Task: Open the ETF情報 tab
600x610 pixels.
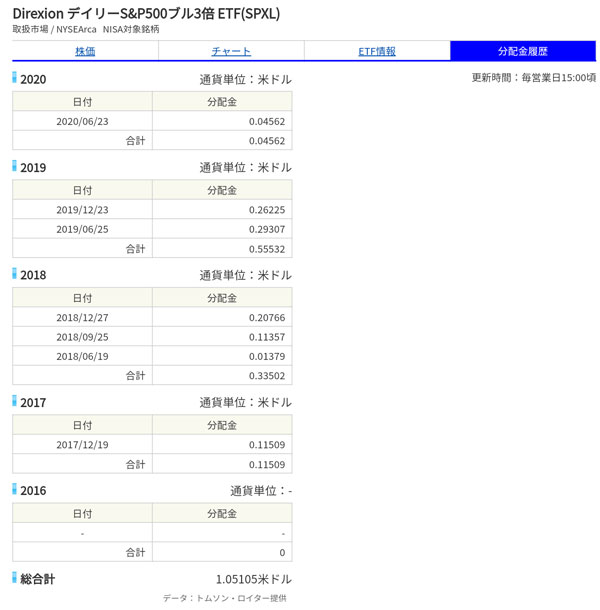Action: pos(377,51)
